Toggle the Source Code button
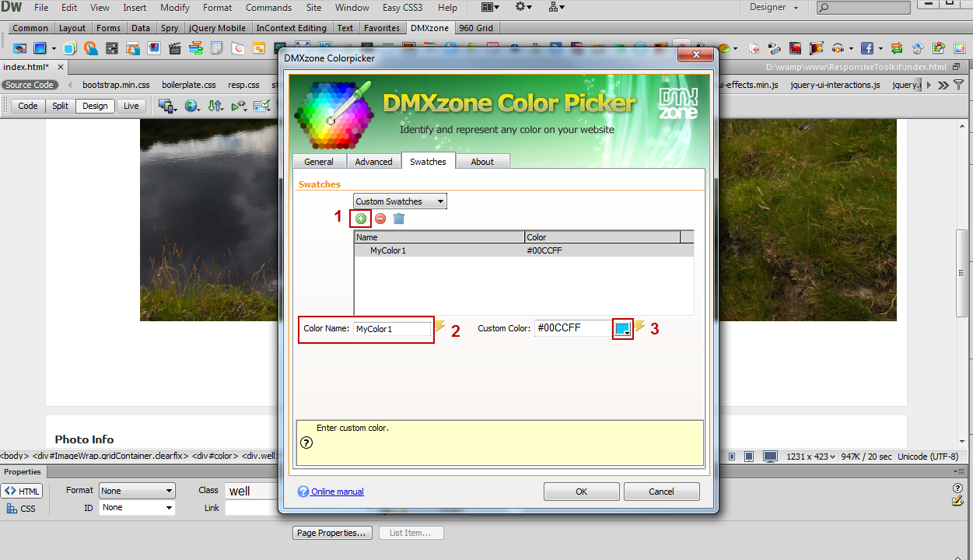 coord(30,85)
